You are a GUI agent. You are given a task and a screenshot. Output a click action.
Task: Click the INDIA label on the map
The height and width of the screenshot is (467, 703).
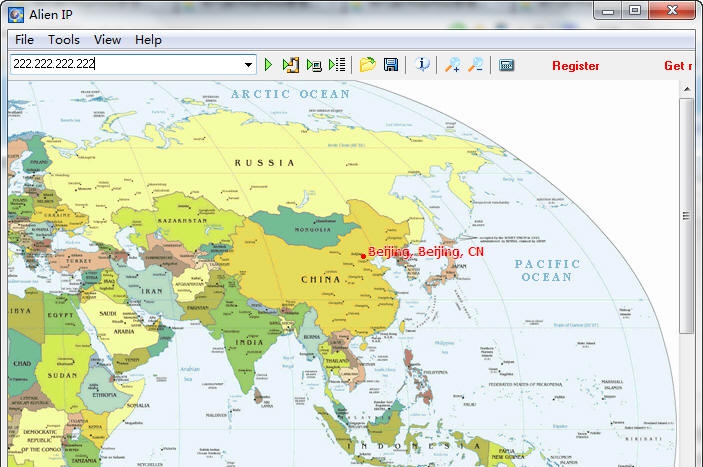coord(250,342)
